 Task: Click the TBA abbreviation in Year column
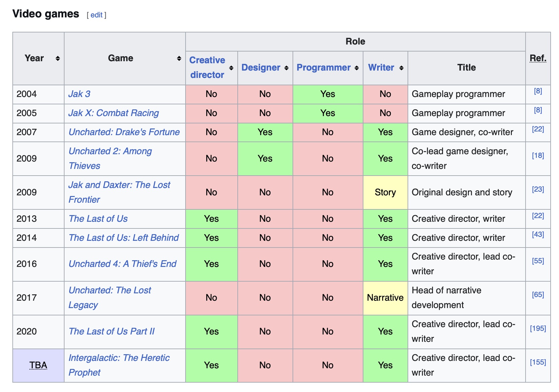pyautogui.click(x=38, y=365)
